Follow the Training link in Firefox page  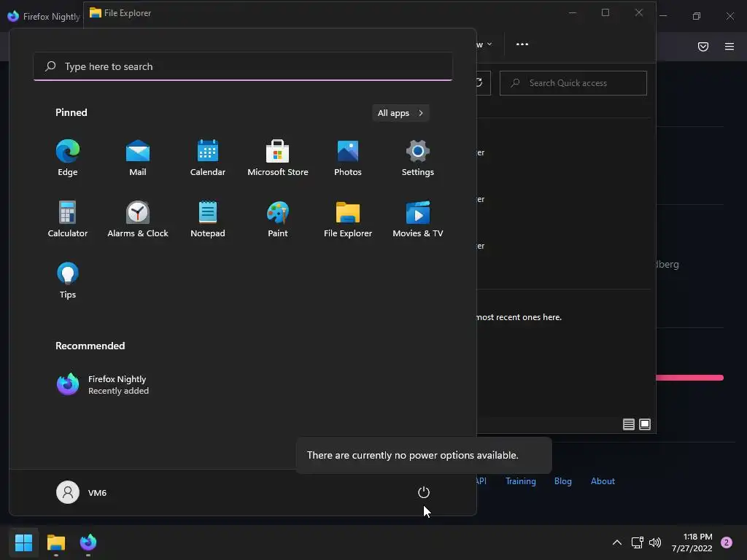click(521, 481)
